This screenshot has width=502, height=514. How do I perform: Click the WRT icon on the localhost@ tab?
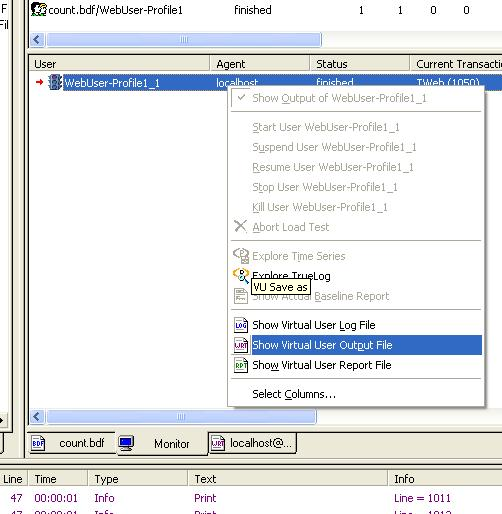click(x=218, y=443)
